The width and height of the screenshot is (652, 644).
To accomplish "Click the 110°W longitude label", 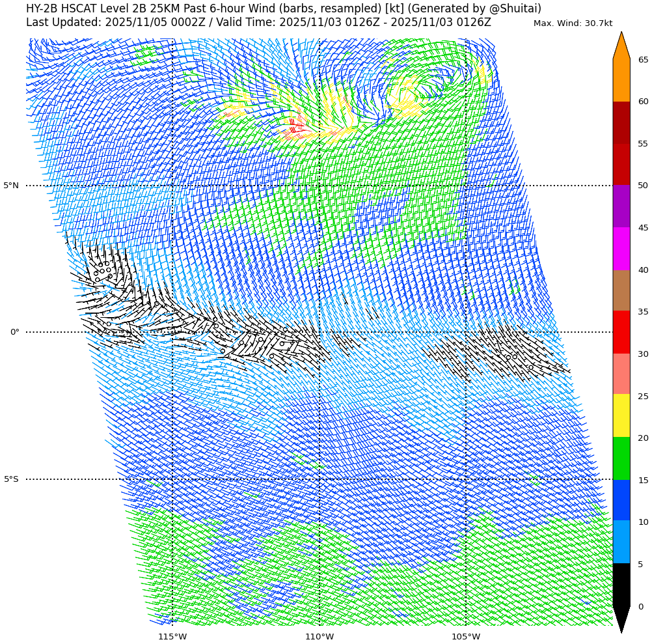I will point(319,636).
